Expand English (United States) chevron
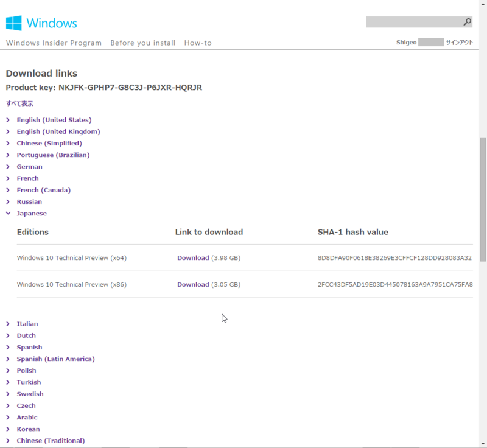Screen dimensions: 487x448 (x=8, y=120)
